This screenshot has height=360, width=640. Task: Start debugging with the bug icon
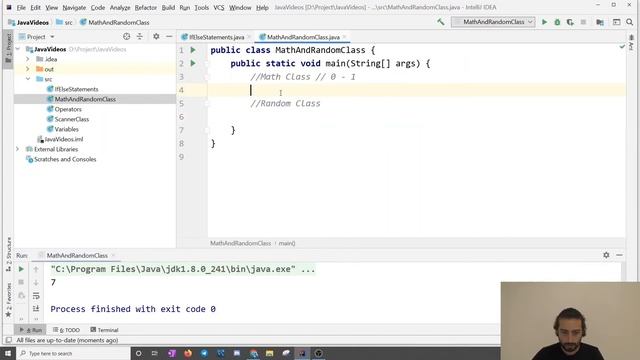click(x=557, y=22)
